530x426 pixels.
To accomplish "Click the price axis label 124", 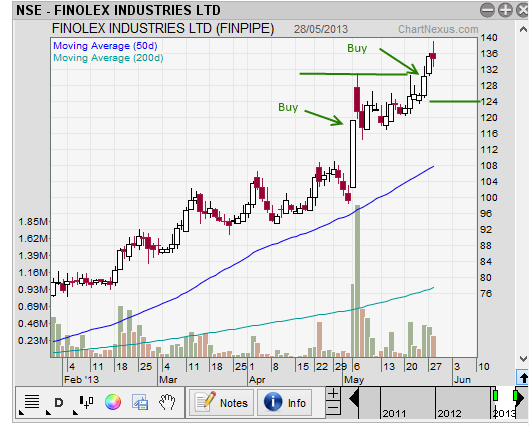I will 489,102.
